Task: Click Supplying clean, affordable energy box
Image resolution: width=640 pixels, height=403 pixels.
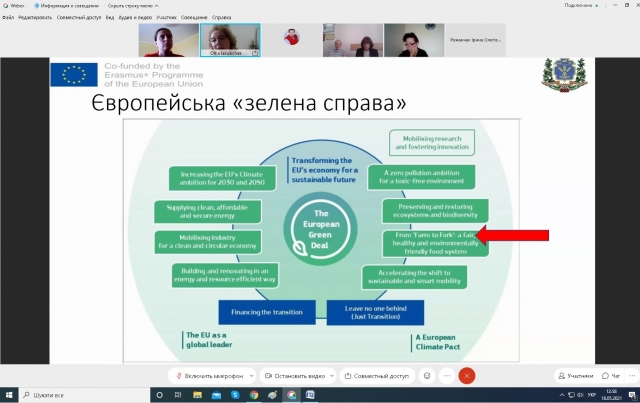Action: (x=207, y=212)
